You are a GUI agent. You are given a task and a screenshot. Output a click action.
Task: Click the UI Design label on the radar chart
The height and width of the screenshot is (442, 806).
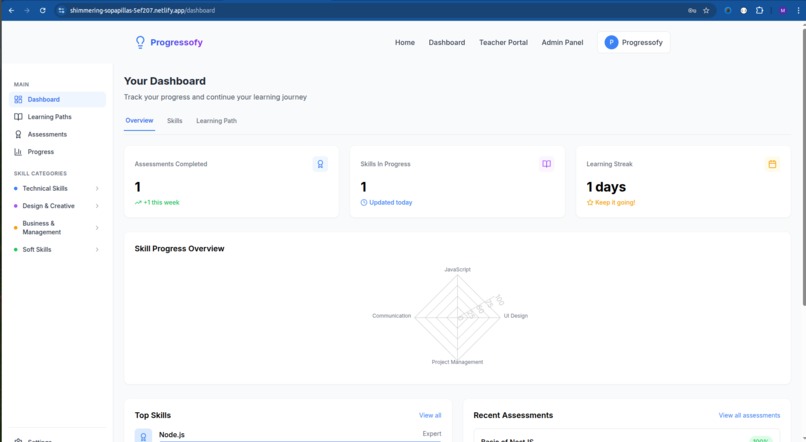[x=516, y=316]
